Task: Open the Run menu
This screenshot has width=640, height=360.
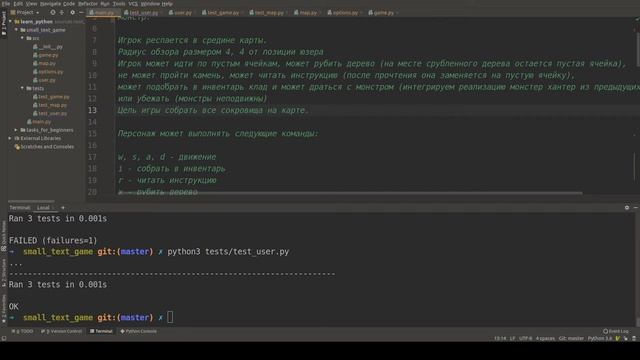Action: (105, 4)
